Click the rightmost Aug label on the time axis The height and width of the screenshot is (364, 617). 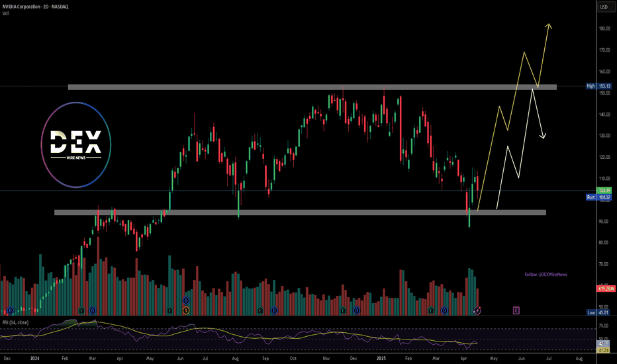pyautogui.click(x=579, y=359)
